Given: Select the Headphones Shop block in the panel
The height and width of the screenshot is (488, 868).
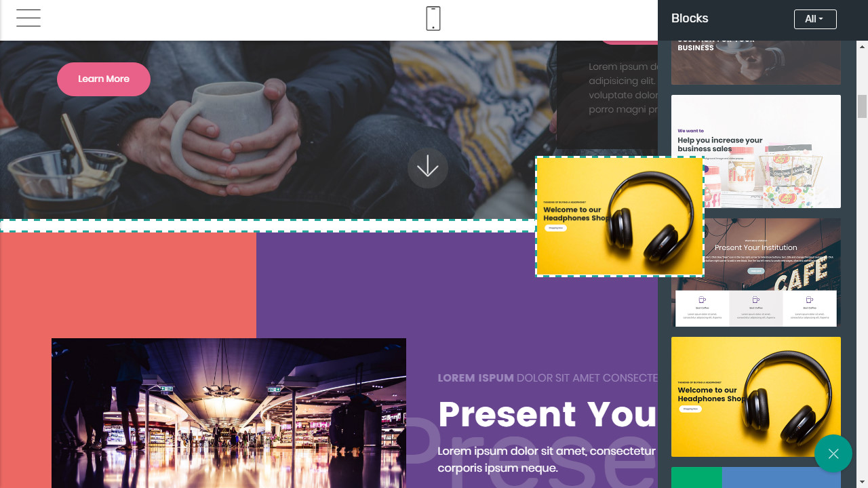Looking at the screenshot, I should click(756, 396).
